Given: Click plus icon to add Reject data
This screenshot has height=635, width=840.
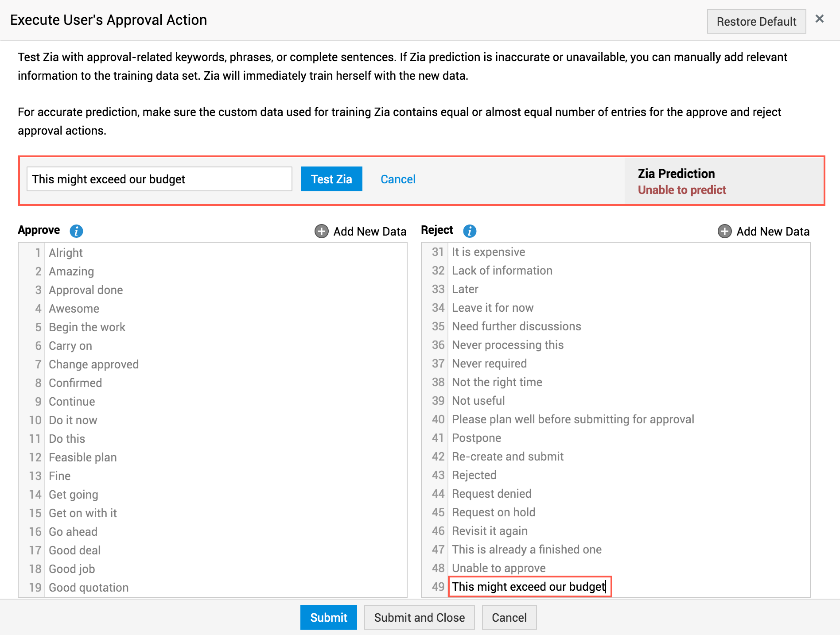Looking at the screenshot, I should pyautogui.click(x=724, y=231).
